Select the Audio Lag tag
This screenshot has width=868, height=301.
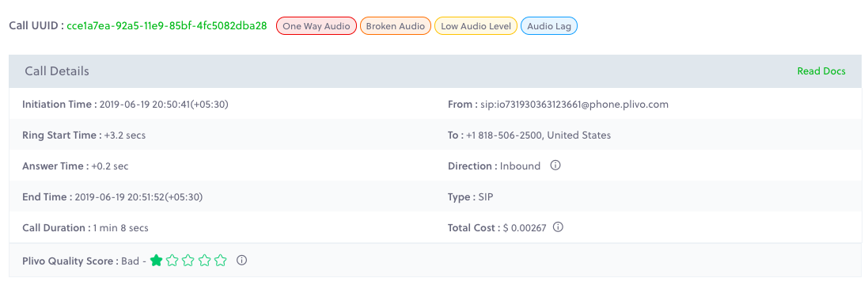click(x=549, y=26)
